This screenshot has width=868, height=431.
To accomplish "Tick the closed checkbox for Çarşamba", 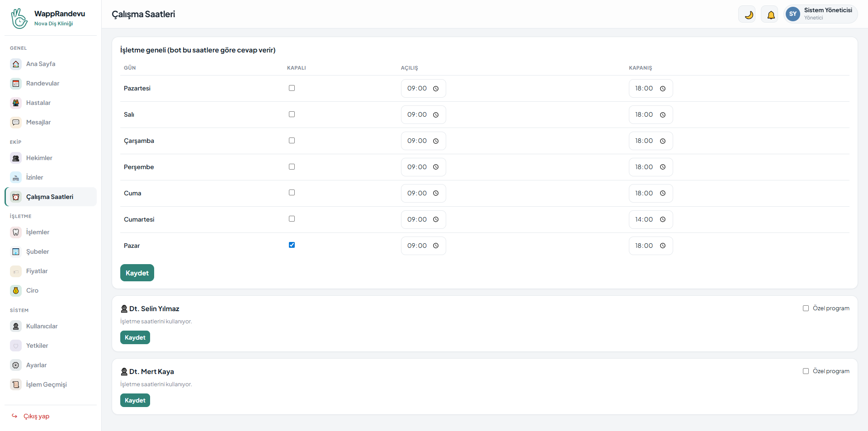I will (292, 141).
